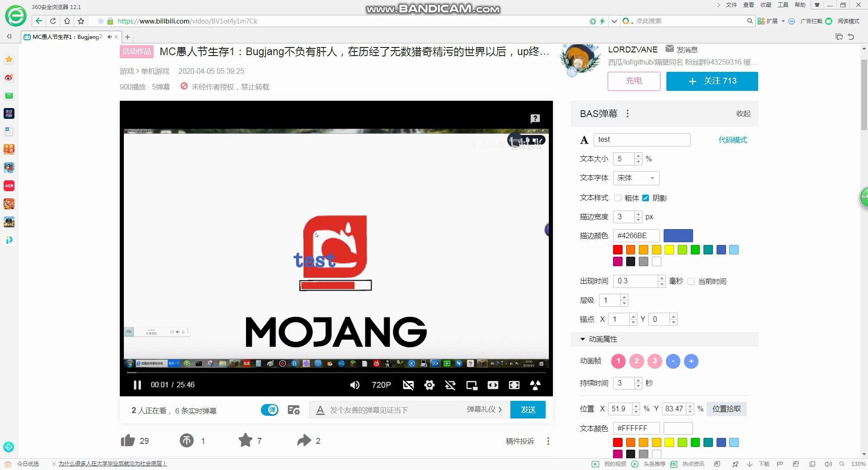The image size is (868, 470).
Task: Toggle the player loop icon
Action: (450, 385)
